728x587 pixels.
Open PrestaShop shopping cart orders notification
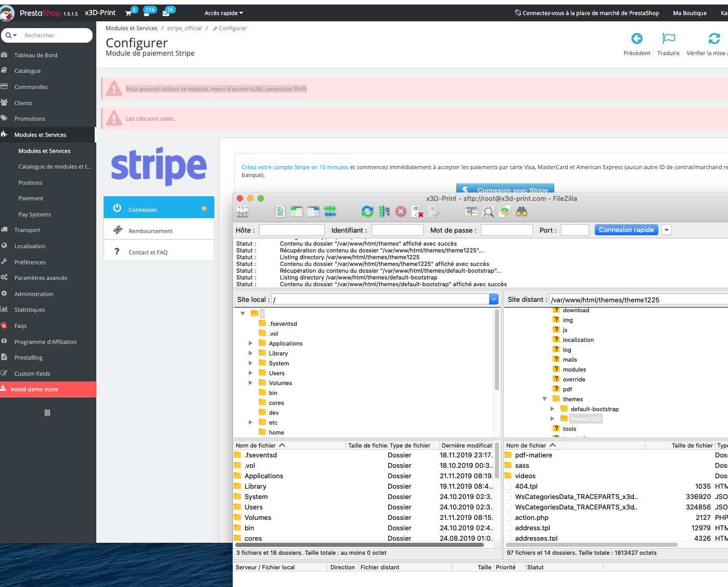point(129,13)
